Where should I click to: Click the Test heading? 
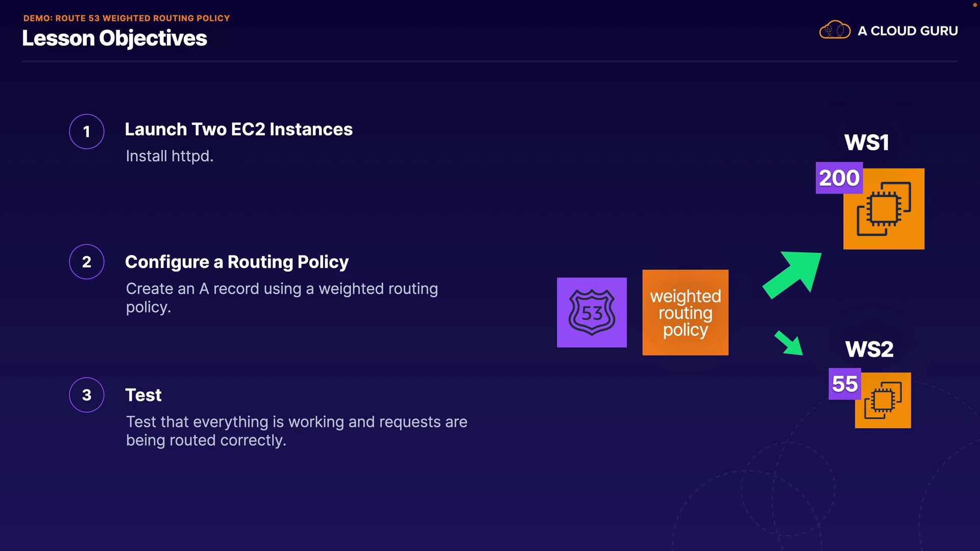pyautogui.click(x=143, y=395)
